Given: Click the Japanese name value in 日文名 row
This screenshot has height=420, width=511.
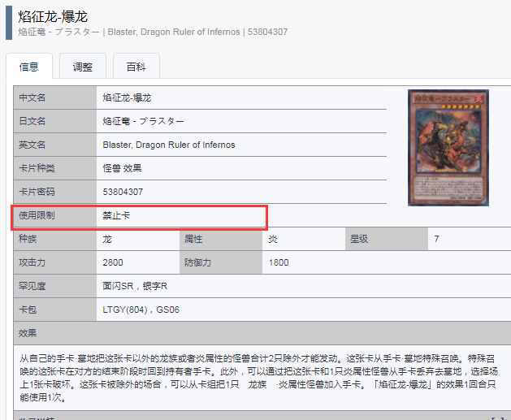Looking at the screenshot, I should (143, 121).
